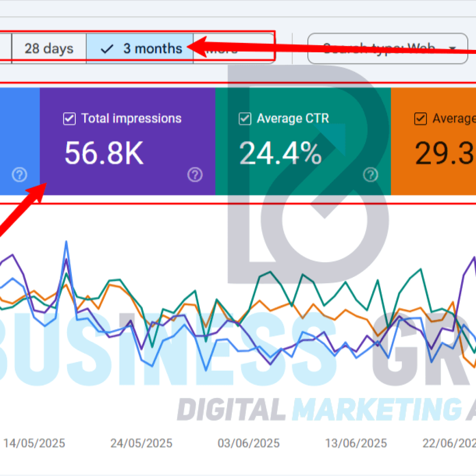
Task: Uncheck the Average CTR checkbox
Action: coord(245,119)
